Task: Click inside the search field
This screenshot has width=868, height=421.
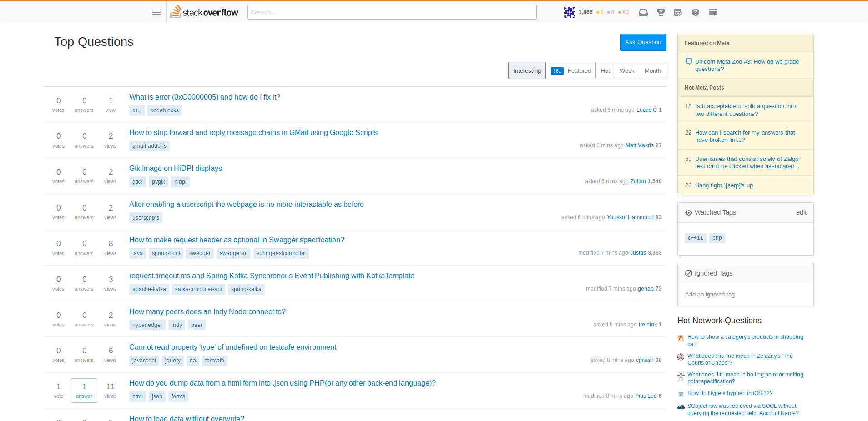Action: coord(392,12)
